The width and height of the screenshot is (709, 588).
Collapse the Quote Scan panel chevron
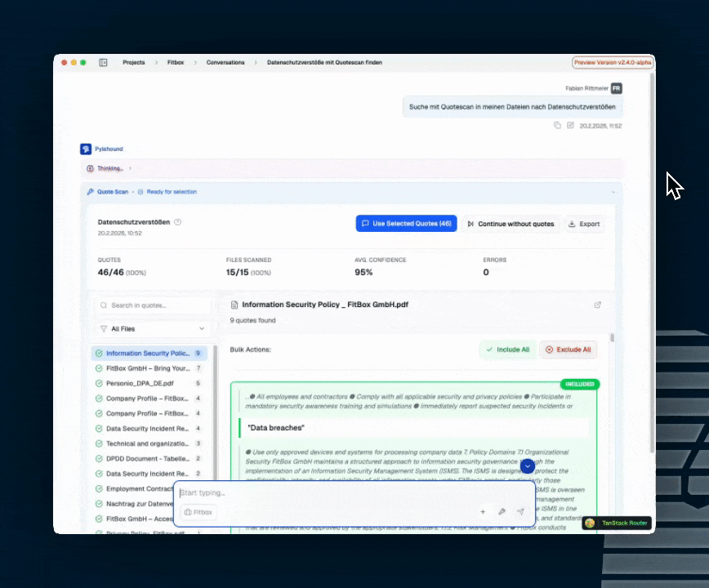[613, 192]
